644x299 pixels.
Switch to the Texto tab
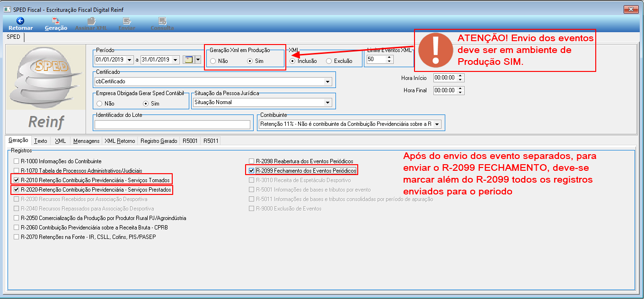pos(41,141)
